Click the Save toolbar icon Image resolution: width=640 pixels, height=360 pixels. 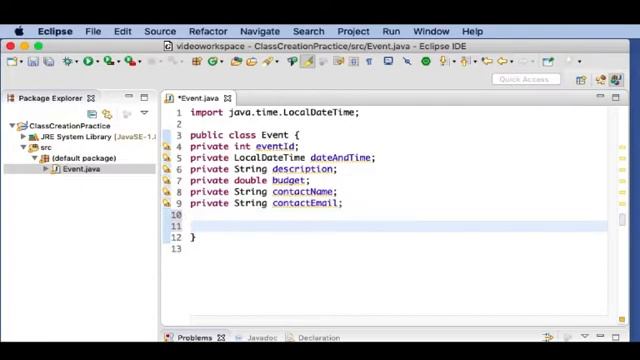pos(33,62)
